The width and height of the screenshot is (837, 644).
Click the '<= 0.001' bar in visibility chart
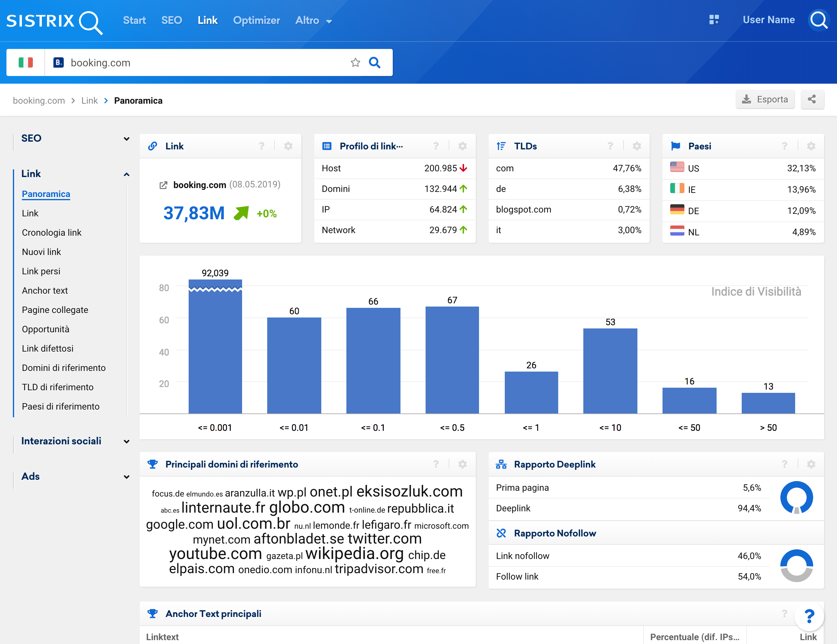coord(215,346)
